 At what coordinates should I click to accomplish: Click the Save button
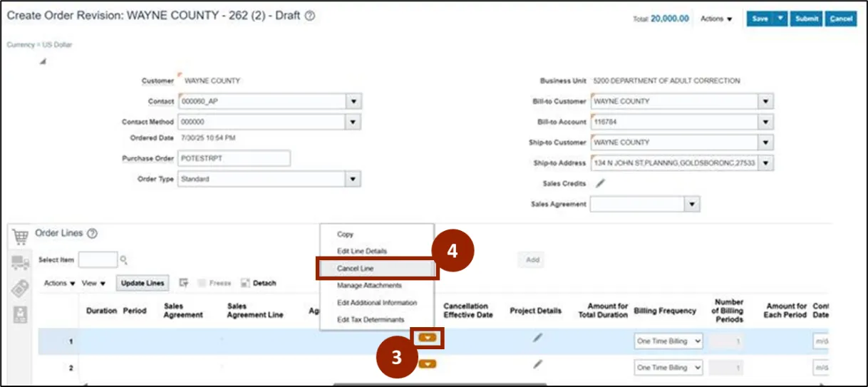760,19
